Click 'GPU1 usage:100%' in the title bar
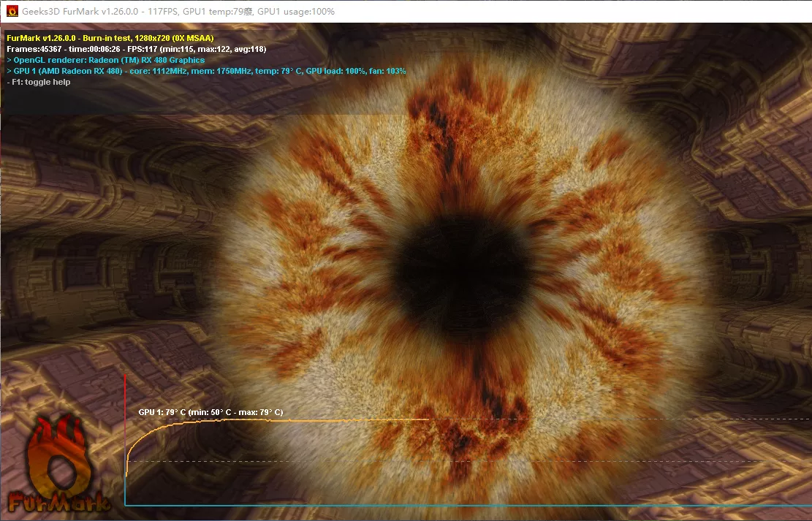This screenshot has height=521, width=812. click(x=296, y=12)
